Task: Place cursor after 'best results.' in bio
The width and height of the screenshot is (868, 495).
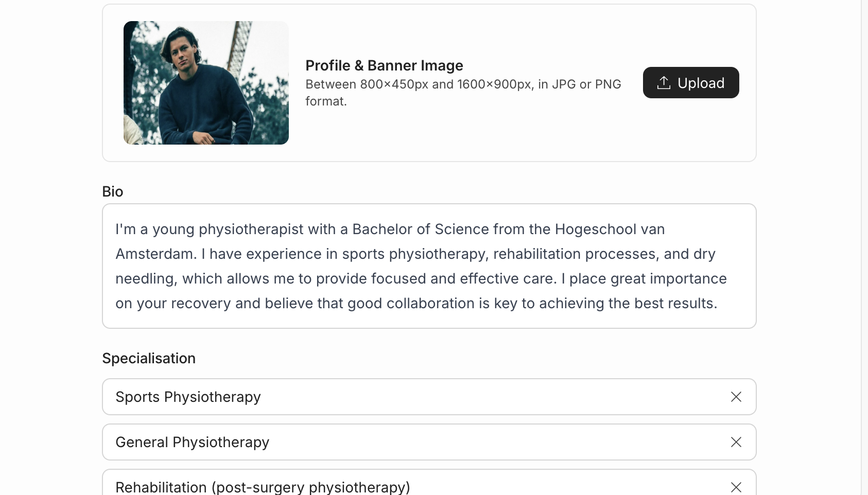Action: point(718,303)
